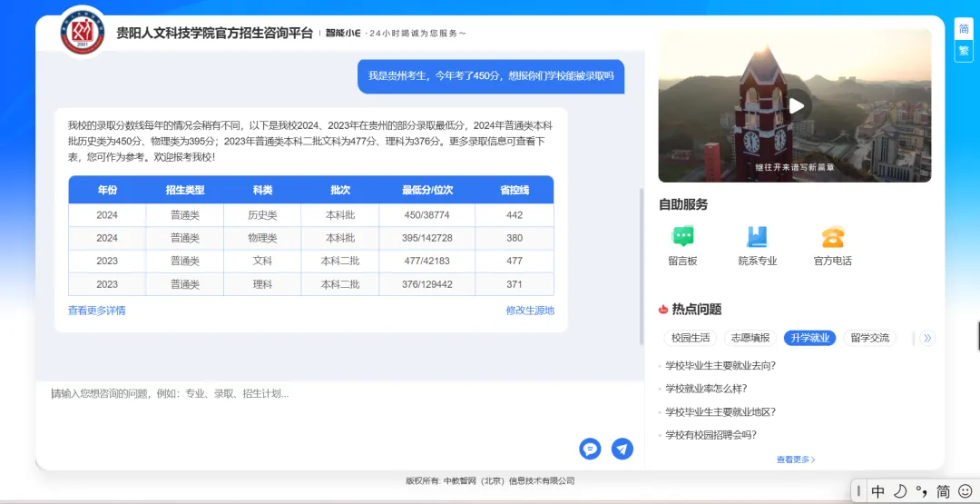
Task: Toggle IME 简 simplified character mode
Action: 943,492
